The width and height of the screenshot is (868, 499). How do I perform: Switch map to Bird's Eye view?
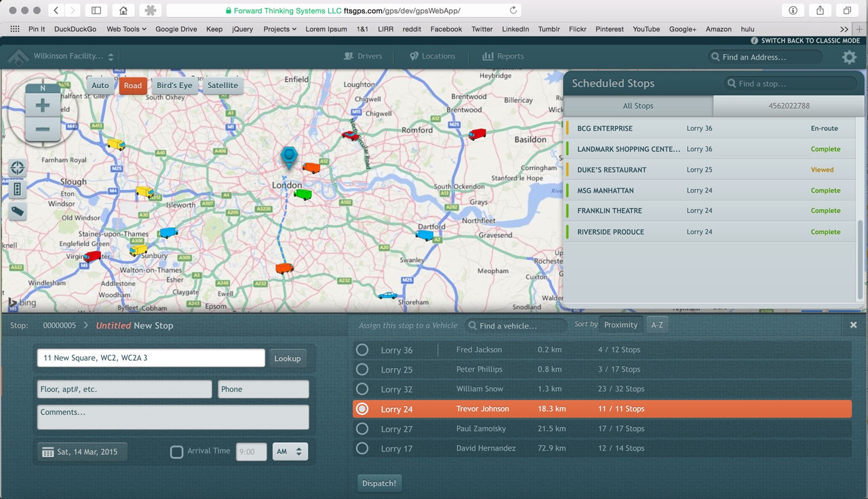point(174,85)
